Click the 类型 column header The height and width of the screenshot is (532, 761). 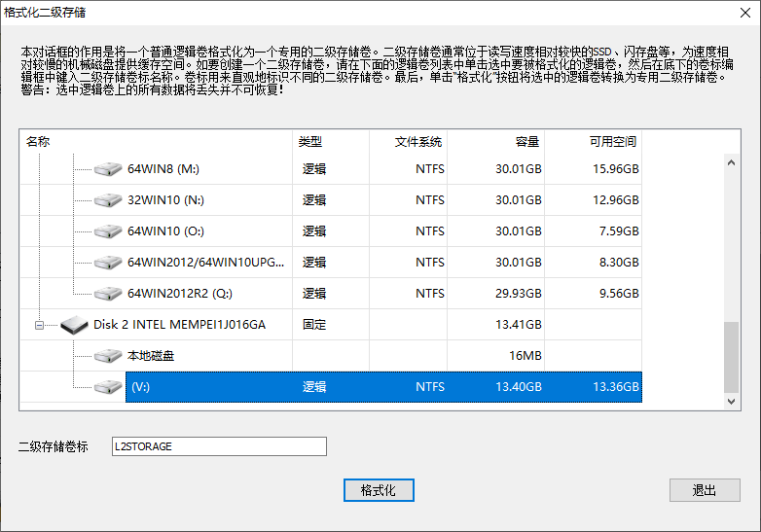(331, 142)
